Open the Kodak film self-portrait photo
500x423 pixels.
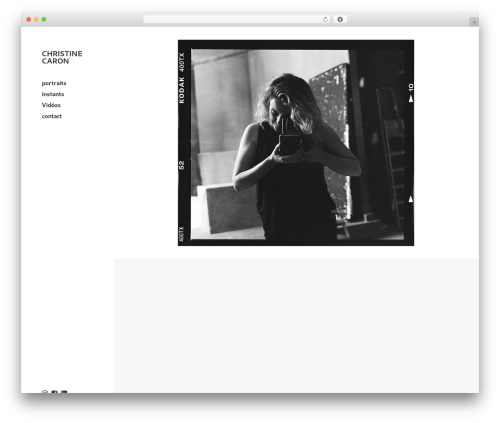tap(296, 143)
